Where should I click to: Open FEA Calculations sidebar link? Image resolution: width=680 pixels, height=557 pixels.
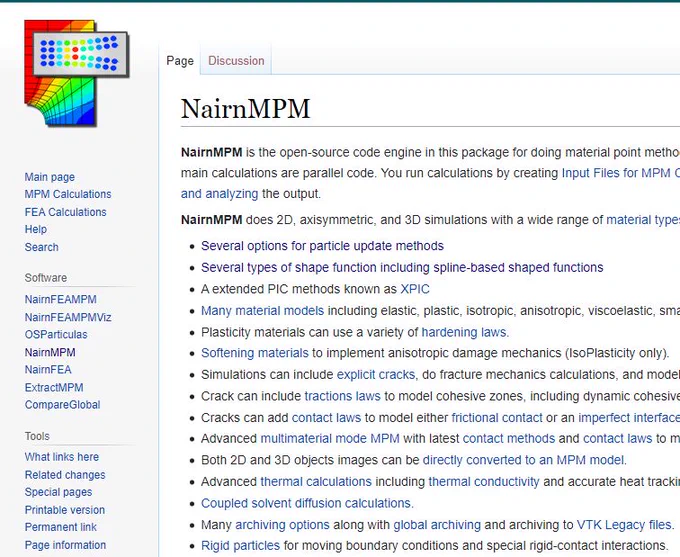coord(65,212)
